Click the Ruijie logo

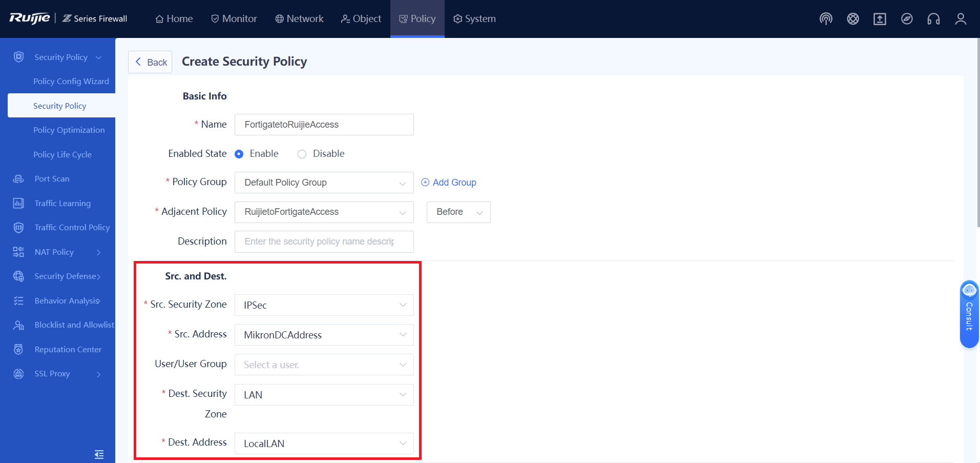[x=30, y=18]
